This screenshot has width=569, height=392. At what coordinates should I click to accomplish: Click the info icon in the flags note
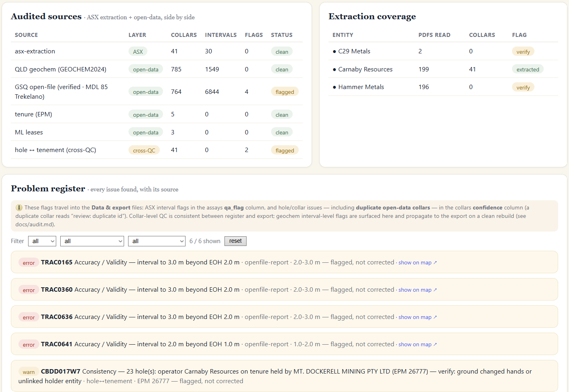19,207
